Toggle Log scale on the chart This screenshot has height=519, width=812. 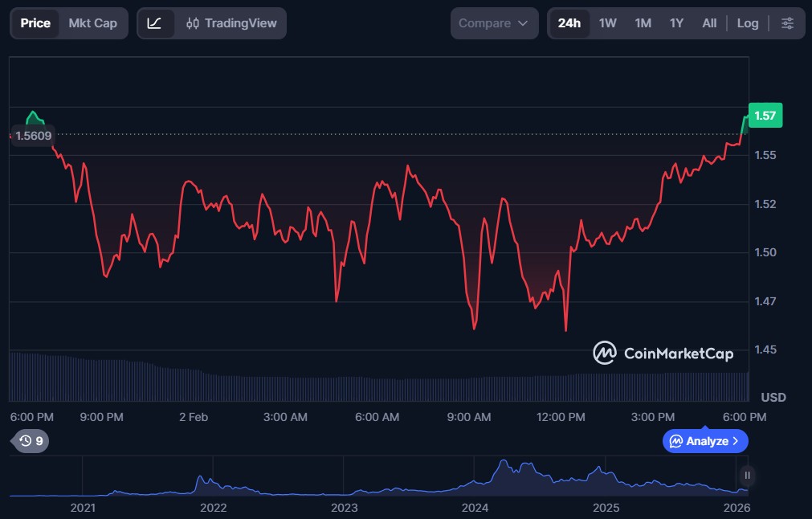coord(747,23)
